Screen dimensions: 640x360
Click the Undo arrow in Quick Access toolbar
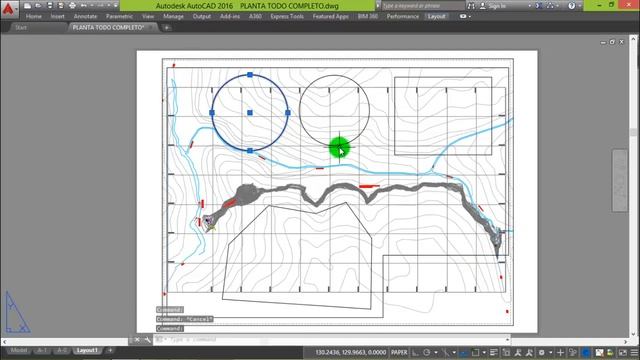point(84,6)
